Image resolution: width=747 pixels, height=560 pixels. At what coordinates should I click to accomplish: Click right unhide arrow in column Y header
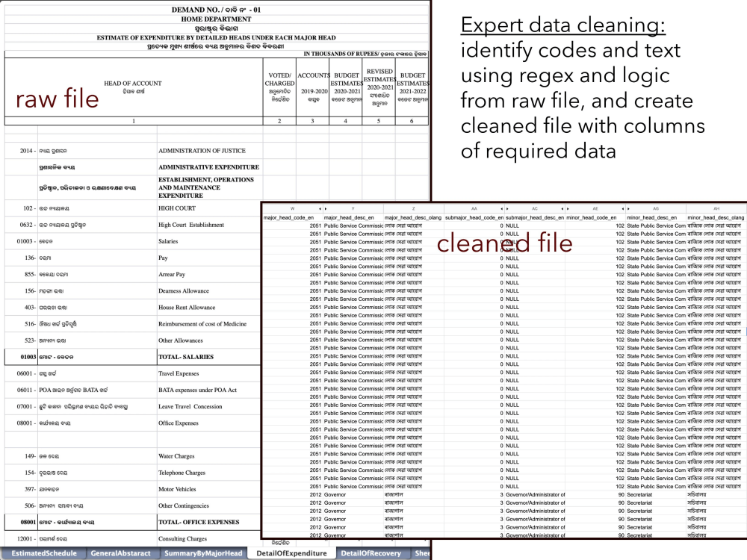pyautogui.click(x=326, y=208)
